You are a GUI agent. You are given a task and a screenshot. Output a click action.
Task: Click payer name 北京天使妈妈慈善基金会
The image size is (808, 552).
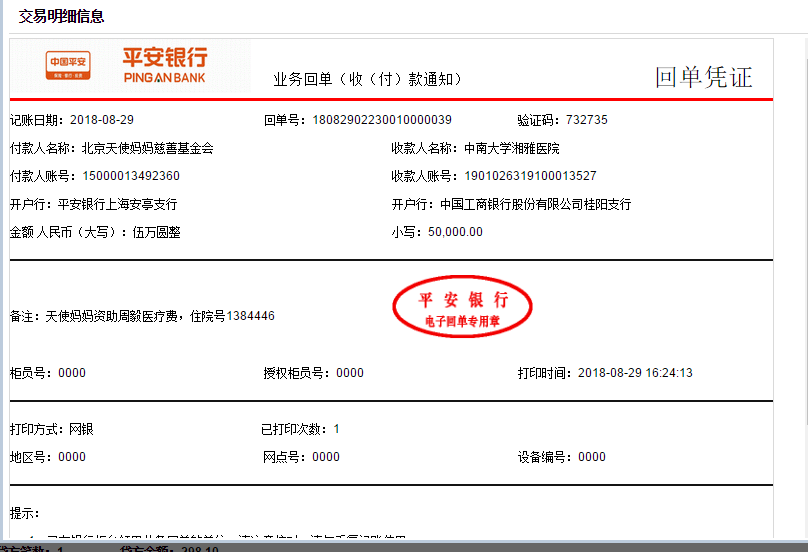148,148
